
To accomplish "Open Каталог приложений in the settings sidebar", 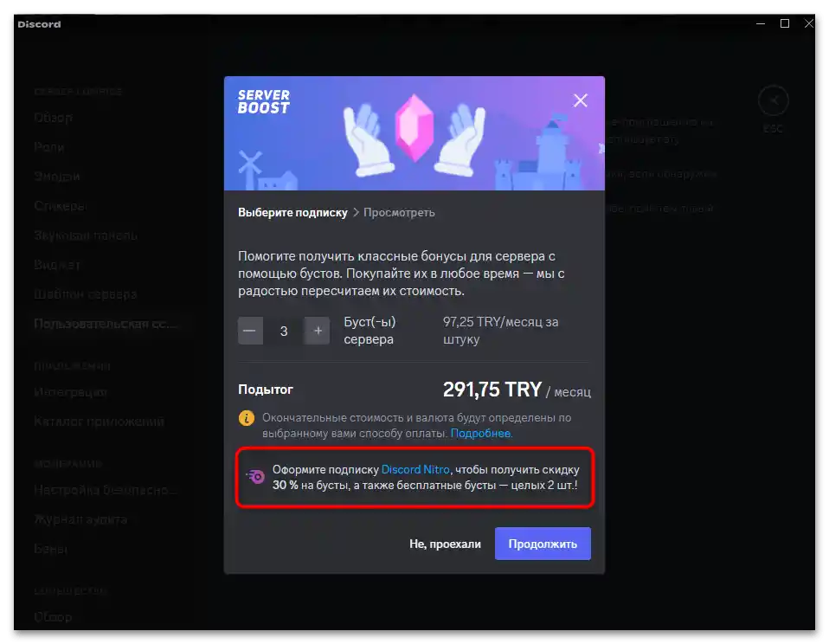I will click(x=99, y=422).
